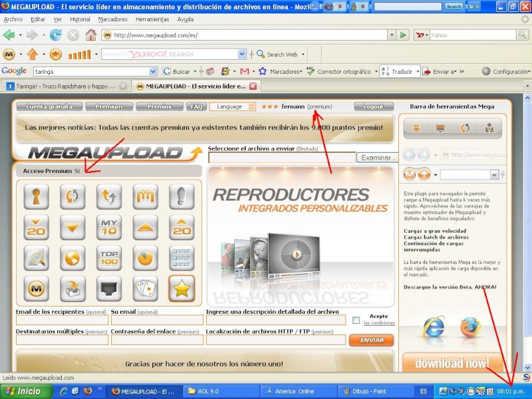Click the keyhole icon in Megaupload grid
The width and height of the screenshot is (532, 399).
pyautogui.click(x=37, y=196)
